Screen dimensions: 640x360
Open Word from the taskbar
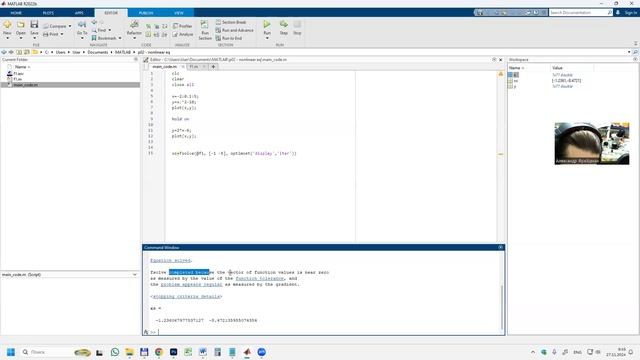point(203,352)
